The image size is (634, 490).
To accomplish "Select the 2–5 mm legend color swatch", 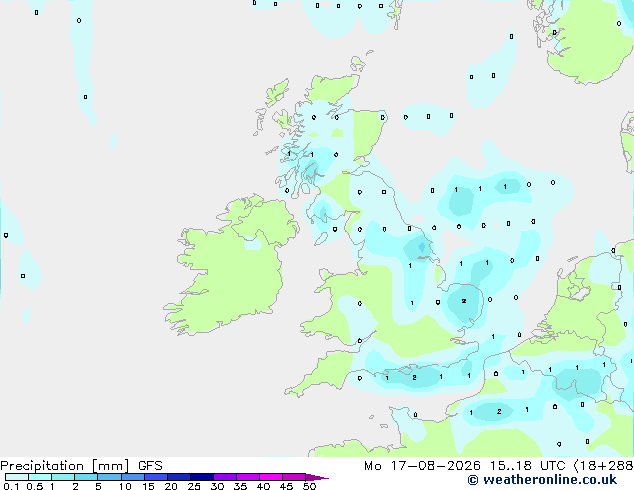I will click(x=86, y=477).
